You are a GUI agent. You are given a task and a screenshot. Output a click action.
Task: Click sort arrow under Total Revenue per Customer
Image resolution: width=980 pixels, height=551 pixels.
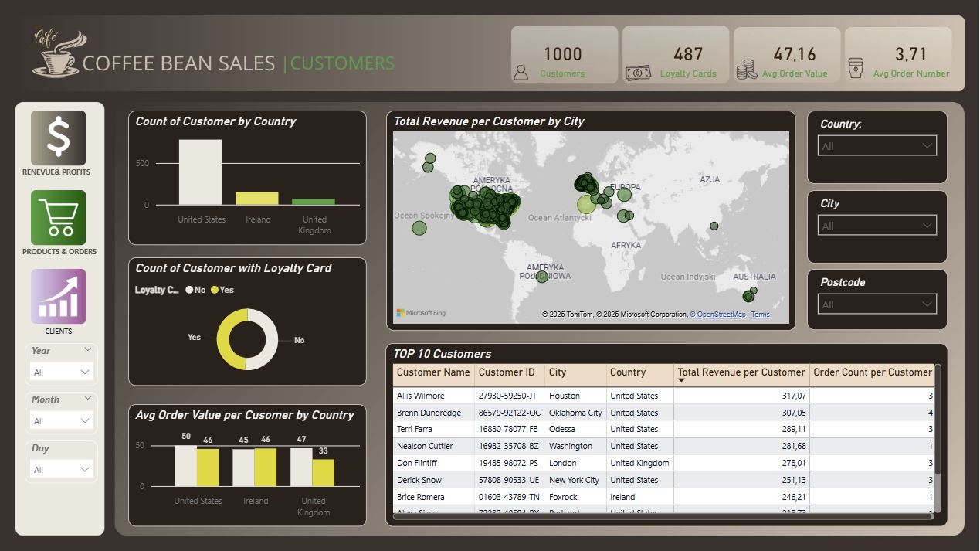tap(681, 381)
